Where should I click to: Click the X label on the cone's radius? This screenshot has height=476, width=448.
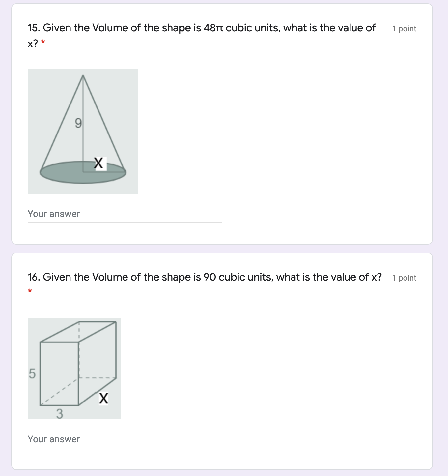(x=98, y=162)
